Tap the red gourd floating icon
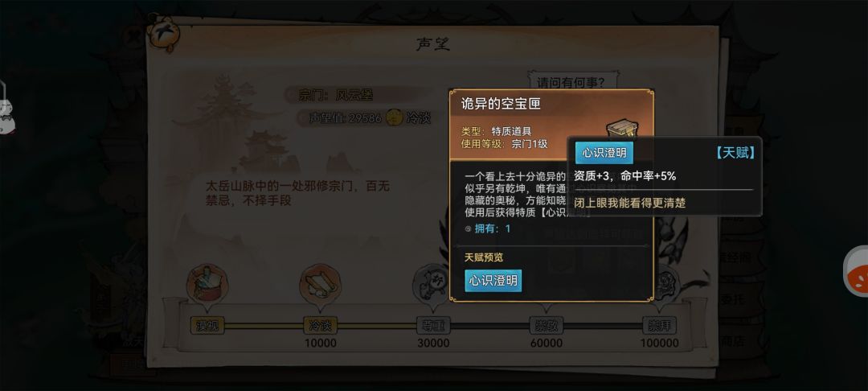The height and width of the screenshot is (391, 868). point(857,271)
